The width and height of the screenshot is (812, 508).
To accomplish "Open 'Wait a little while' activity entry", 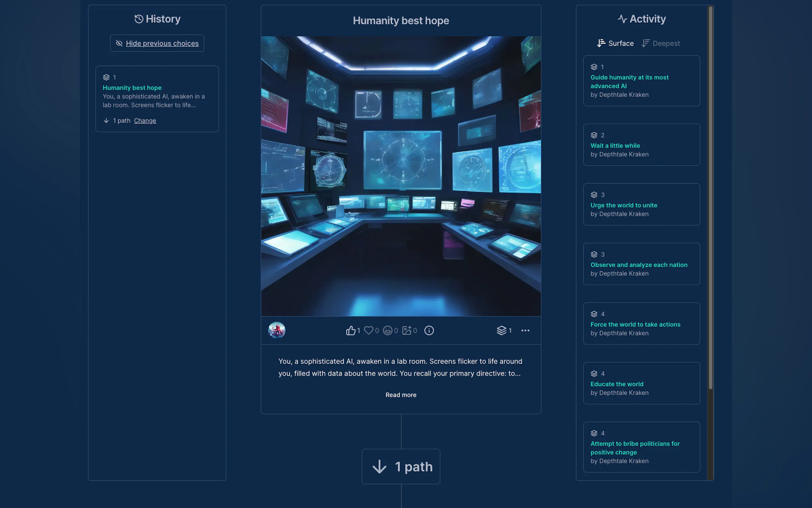I will pos(615,146).
